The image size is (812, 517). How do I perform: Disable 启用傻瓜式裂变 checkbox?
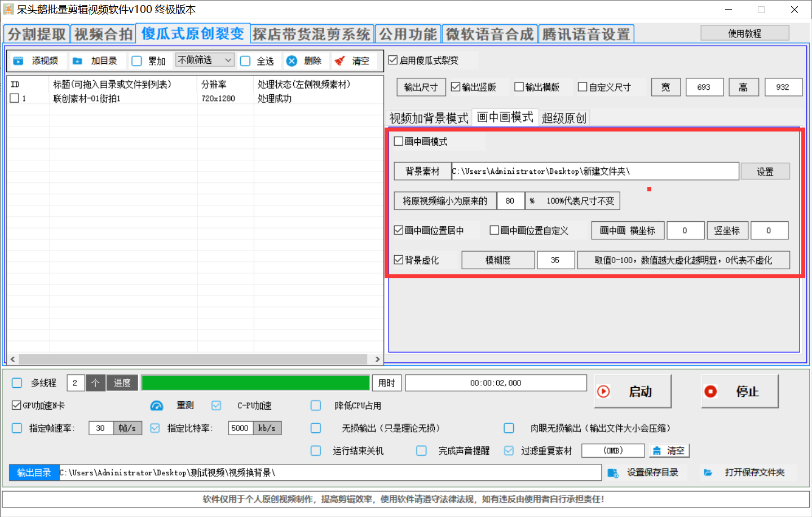point(393,60)
